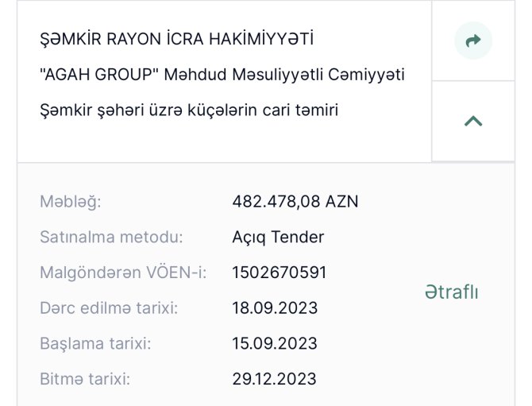This screenshot has width=532, height=406.
Task: Click the share arrow icon
Action: coord(473,41)
